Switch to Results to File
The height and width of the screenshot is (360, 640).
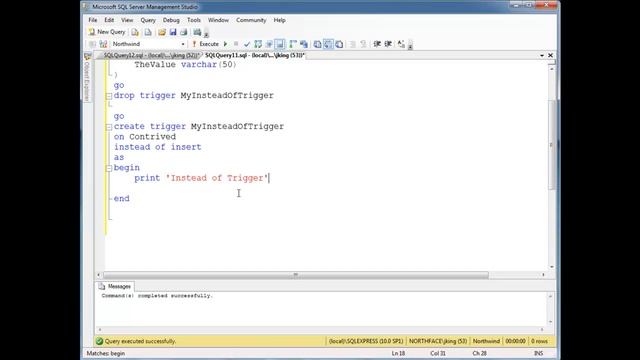pyautogui.click(x=339, y=44)
